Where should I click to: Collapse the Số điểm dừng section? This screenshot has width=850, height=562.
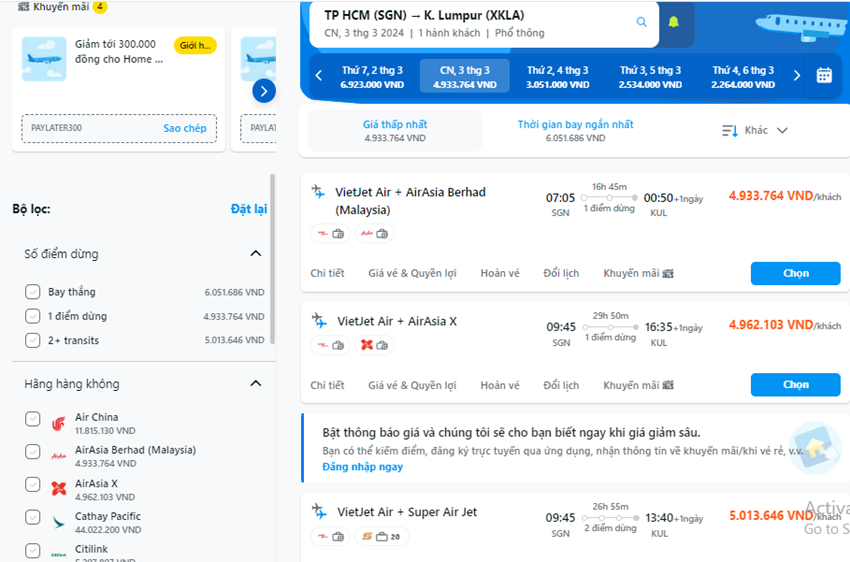pos(255,253)
